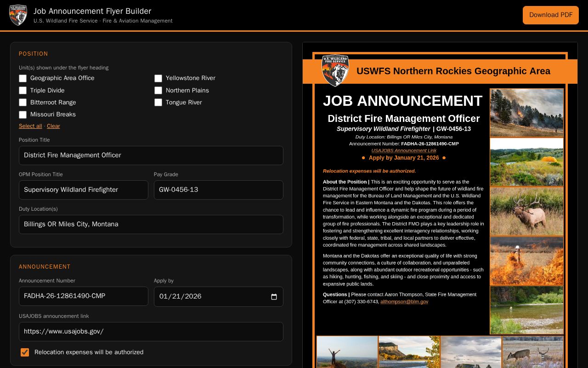Viewport: 588px width, 368px height.
Task: Open the date picker calendar icon
Action: tap(274, 297)
